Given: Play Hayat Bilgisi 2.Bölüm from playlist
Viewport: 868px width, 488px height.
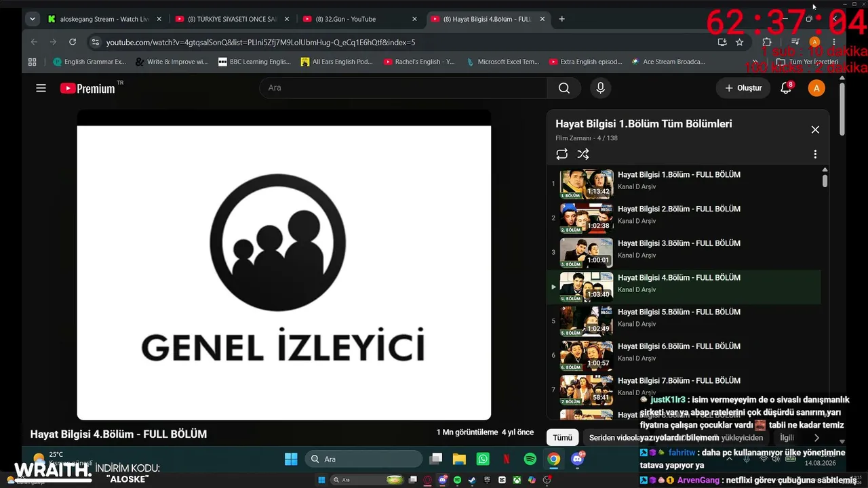Looking at the screenshot, I should pyautogui.click(x=685, y=218).
